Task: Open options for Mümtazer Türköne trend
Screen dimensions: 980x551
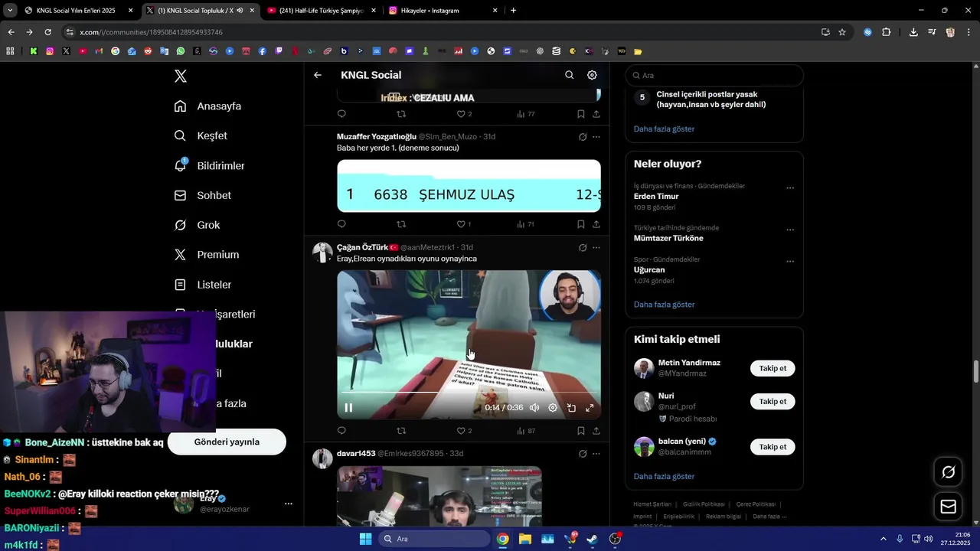Action: pyautogui.click(x=790, y=230)
